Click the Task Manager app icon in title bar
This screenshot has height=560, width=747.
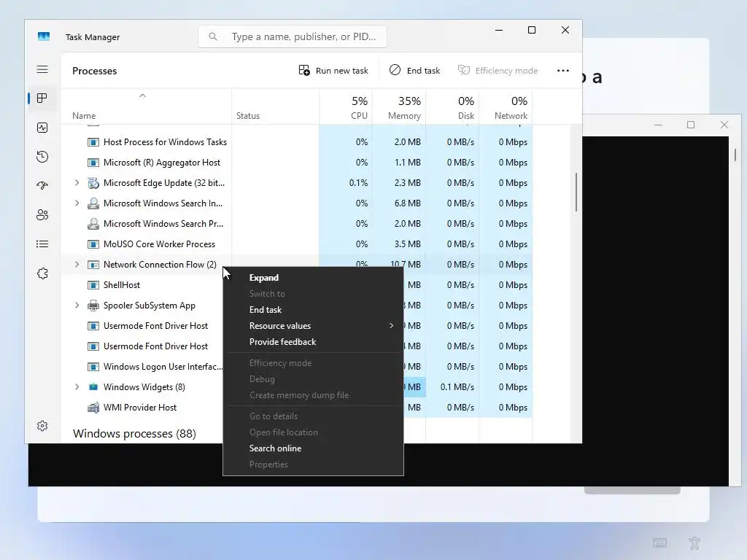coord(44,36)
